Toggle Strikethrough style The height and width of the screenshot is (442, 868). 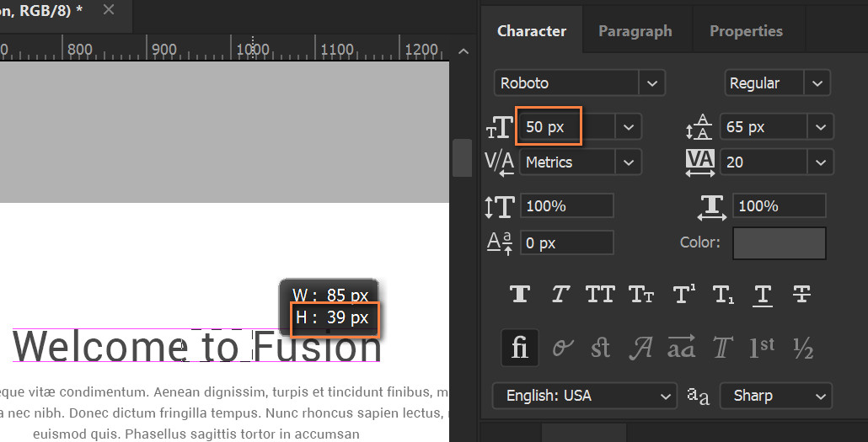(801, 295)
